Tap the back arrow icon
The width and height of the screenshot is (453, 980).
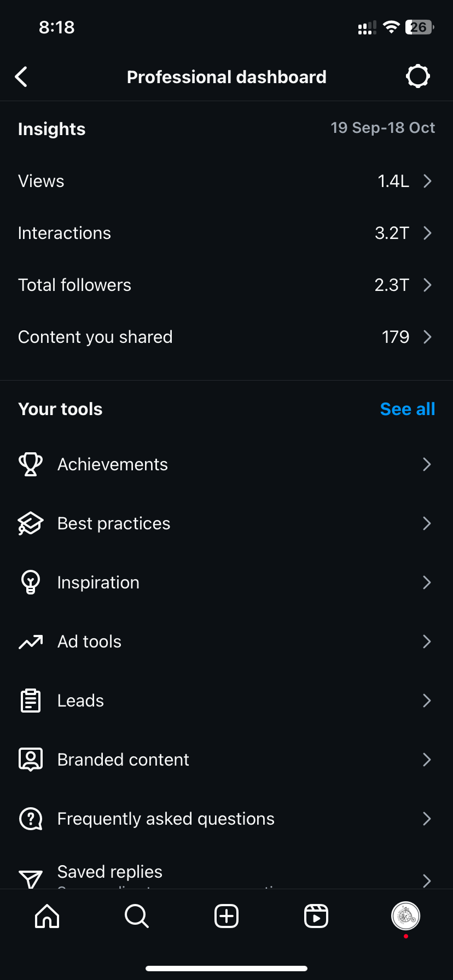(21, 77)
